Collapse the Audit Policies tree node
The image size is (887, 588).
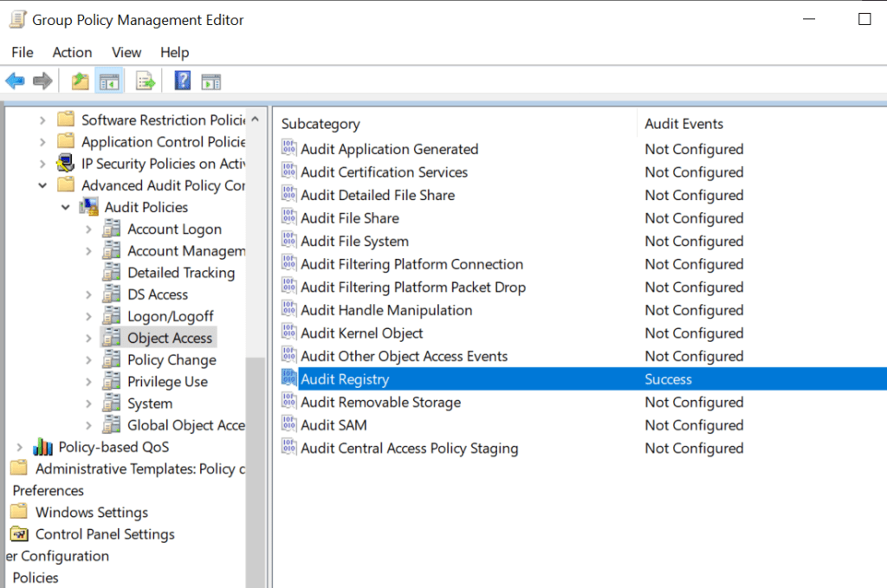pos(66,208)
